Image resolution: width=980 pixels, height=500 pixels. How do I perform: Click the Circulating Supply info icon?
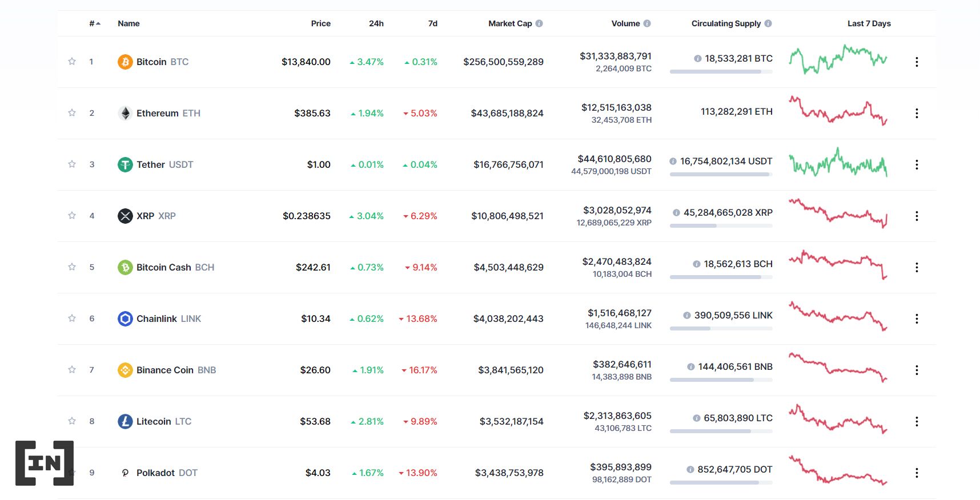(x=768, y=23)
